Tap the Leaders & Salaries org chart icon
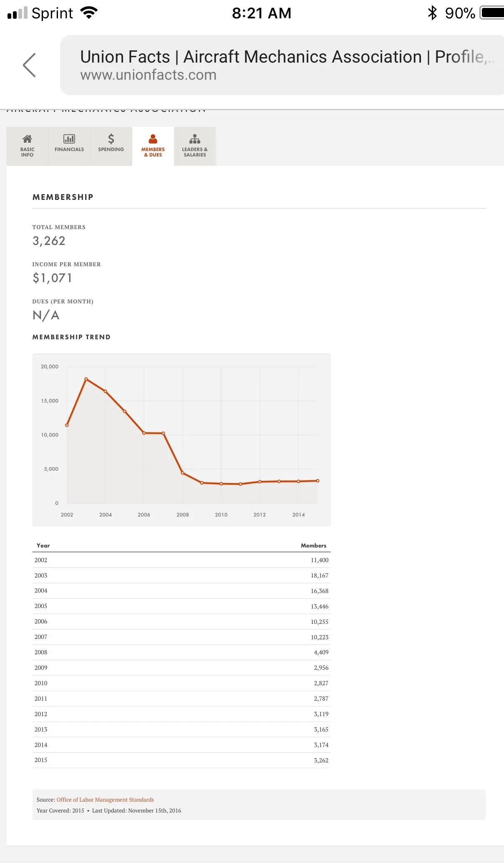This screenshot has width=504, height=863. click(195, 139)
